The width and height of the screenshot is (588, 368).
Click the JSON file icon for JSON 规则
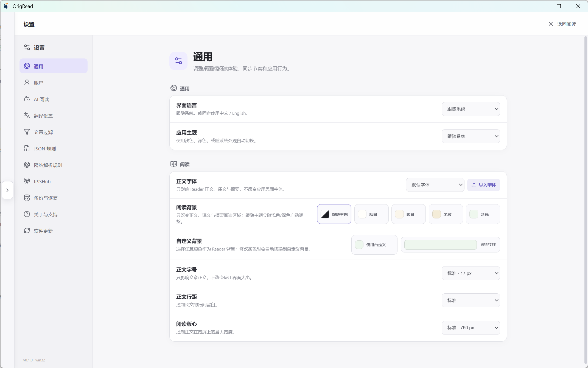point(27,148)
